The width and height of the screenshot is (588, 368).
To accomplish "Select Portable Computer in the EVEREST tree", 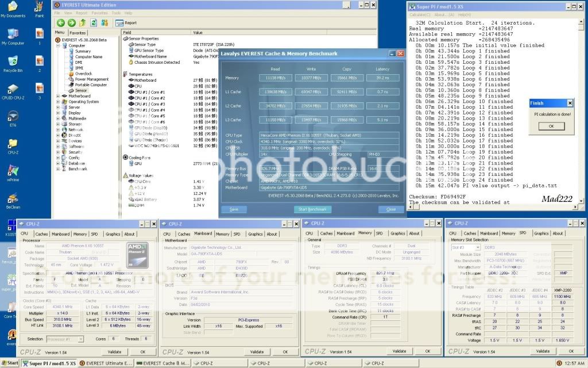I will [91, 85].
